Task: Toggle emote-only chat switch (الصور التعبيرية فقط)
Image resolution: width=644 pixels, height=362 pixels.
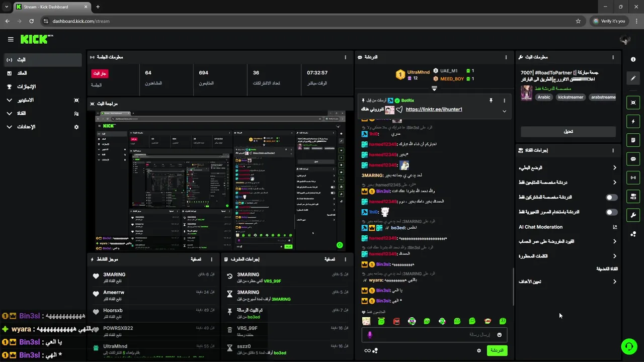Action: coord(611,212)
